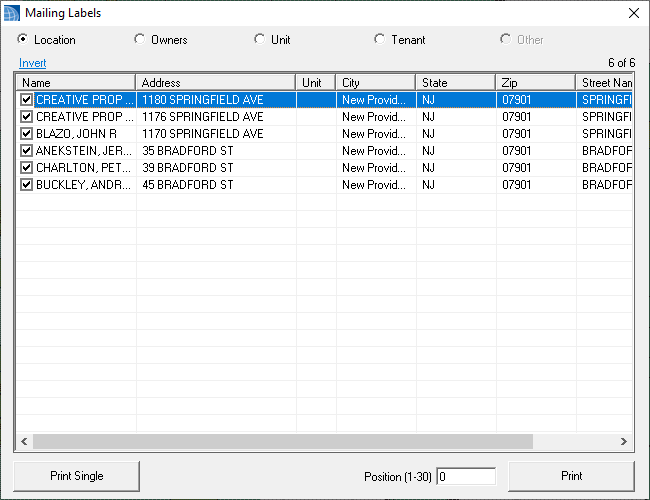The height and width of the screenshot is (500, 650).
Task: Click the Invert link
Action: [x=32, y=63]
